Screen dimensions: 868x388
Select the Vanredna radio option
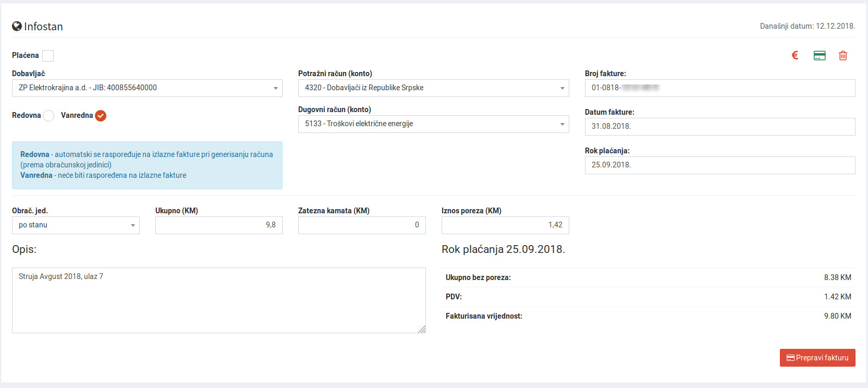101,116
